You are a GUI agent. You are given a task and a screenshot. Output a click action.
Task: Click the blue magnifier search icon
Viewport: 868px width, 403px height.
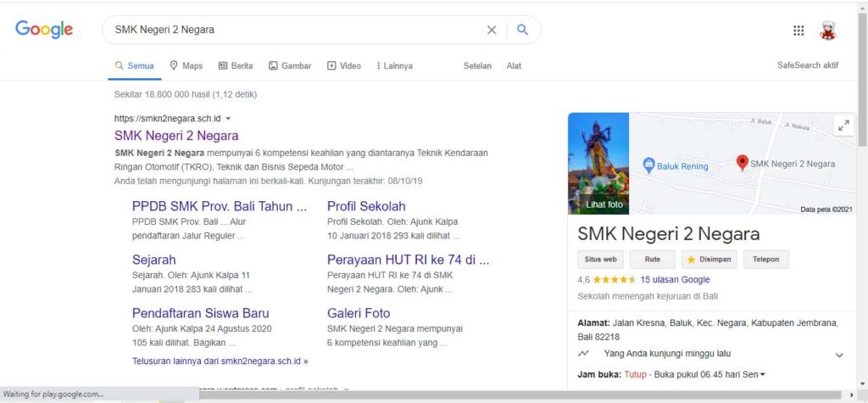click(x=522, y=30)
